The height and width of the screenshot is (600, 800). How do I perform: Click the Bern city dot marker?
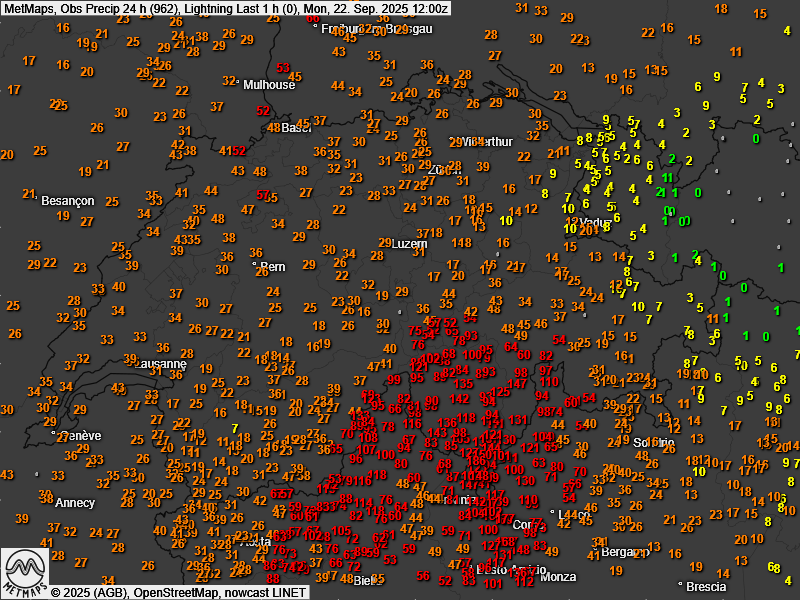(x=256, y=265)
